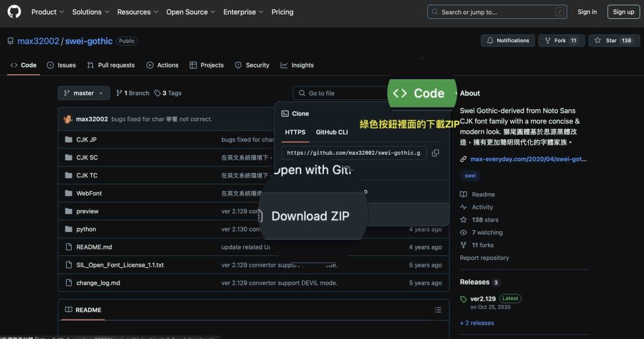The width and height of the screenshot is (644, 339).
Task: Switch to the Insights tab
Action: (x=297, y=65)
